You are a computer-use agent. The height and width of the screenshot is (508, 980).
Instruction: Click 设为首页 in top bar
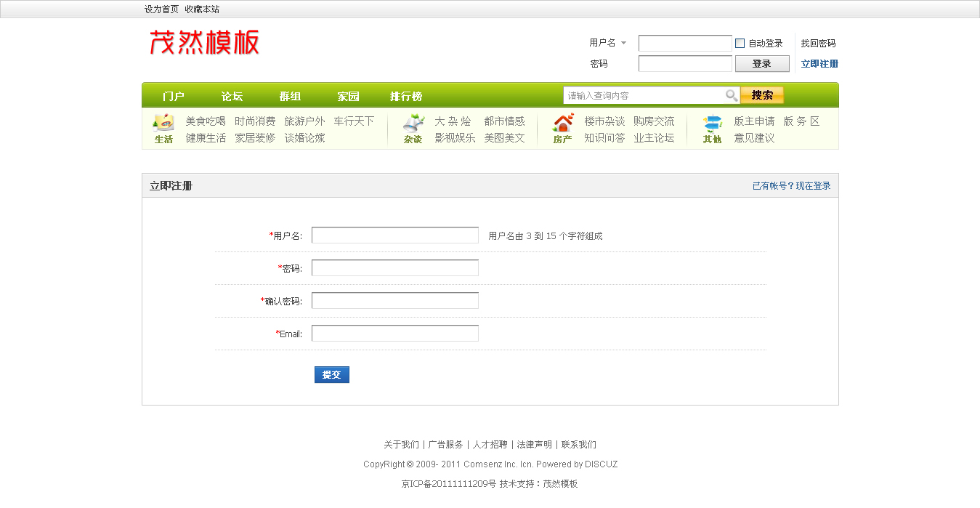(x=161, y=9)
